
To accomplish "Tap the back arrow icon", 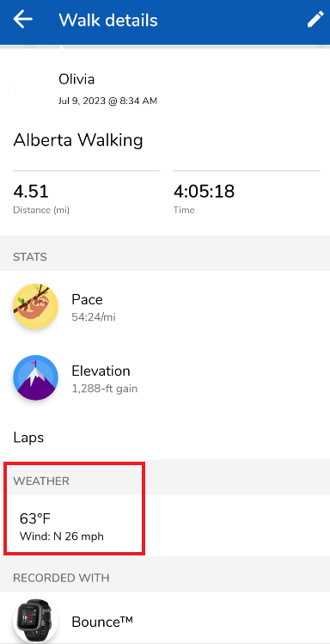I will [x=22, y=19].
